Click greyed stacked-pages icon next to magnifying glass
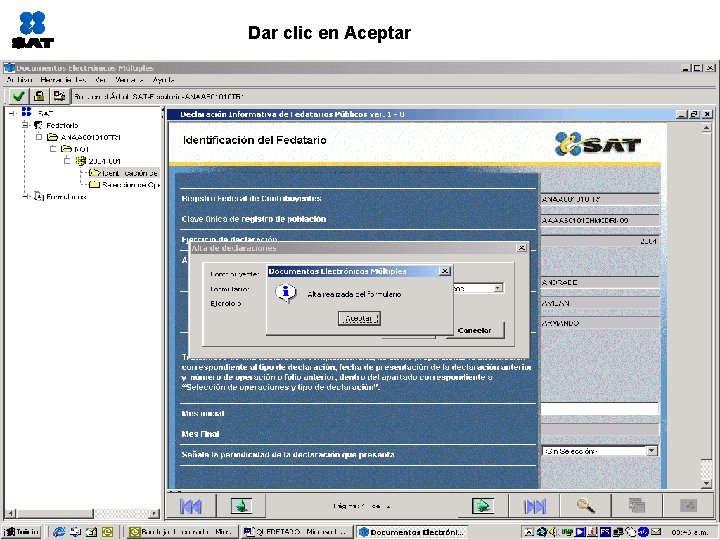 (636, 506)
